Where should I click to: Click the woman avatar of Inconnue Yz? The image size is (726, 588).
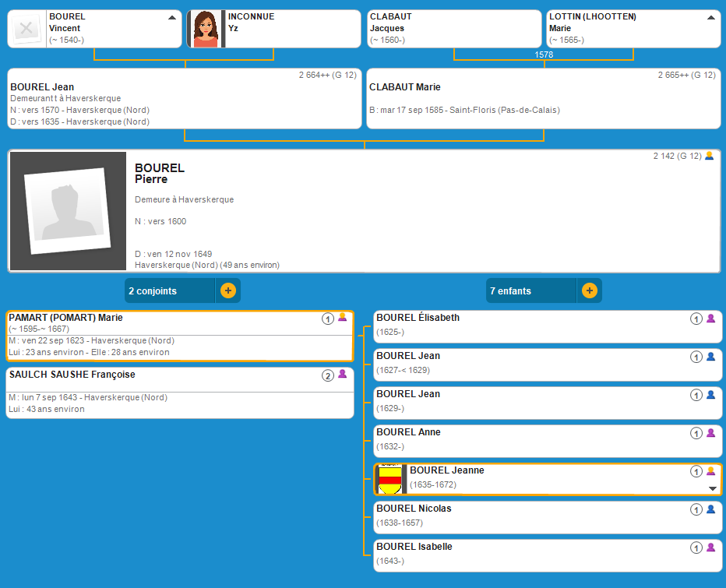click(205, 29)
